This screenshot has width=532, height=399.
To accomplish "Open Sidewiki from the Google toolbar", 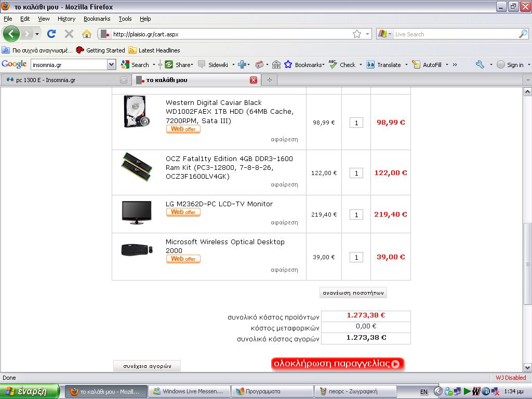I will pyautogui.click(x=213, y=65).
